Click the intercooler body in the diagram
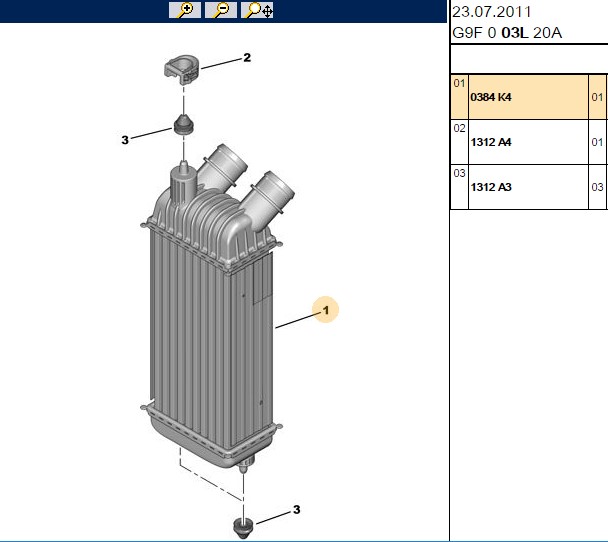The image size is (608, 542). [211, 310]
